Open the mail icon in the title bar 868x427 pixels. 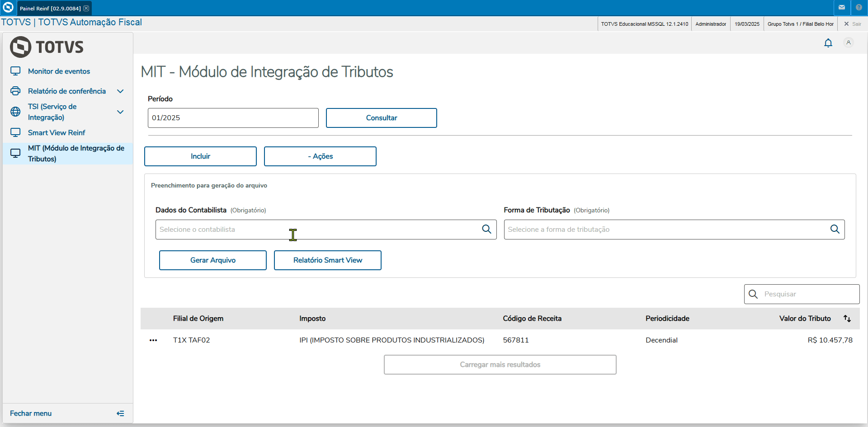(842, 8)
